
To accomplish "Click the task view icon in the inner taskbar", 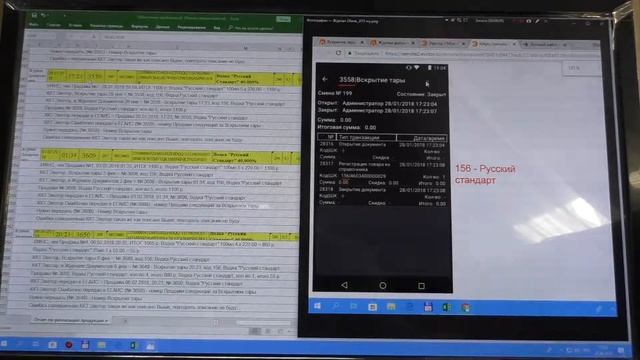I will tap(353, 306).
